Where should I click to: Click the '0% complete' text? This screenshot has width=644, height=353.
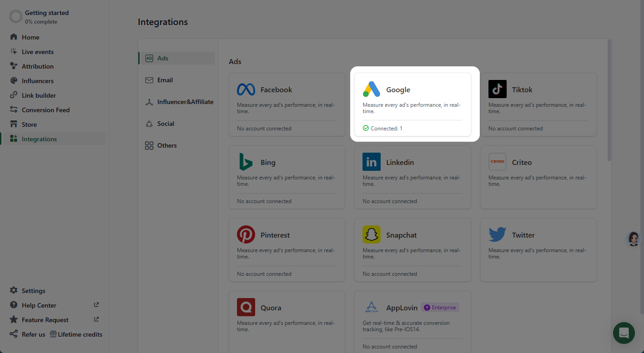(41, 22)
